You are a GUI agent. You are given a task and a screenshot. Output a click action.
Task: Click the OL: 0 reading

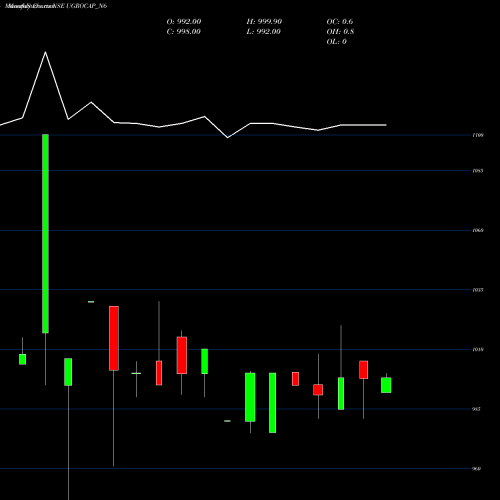(336, 42)
